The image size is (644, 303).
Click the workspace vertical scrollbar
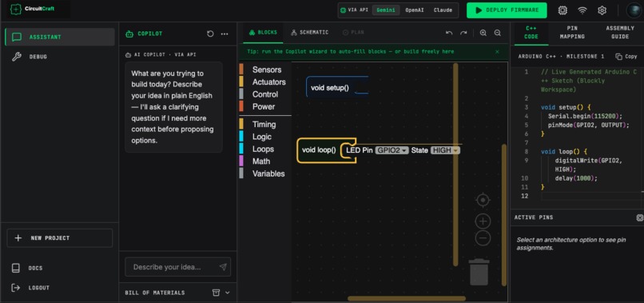click(504, 214)
